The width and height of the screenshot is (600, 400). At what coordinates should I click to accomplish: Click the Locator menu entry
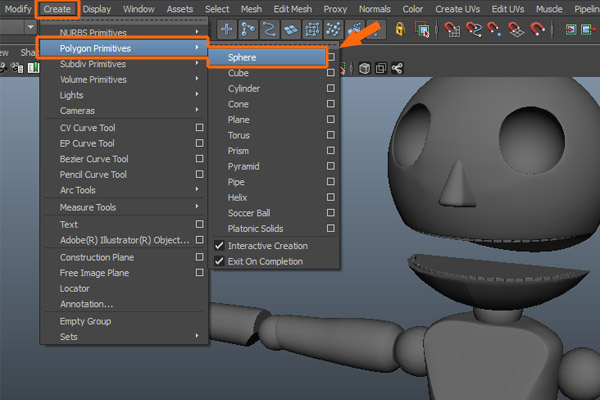click(75, 288)
